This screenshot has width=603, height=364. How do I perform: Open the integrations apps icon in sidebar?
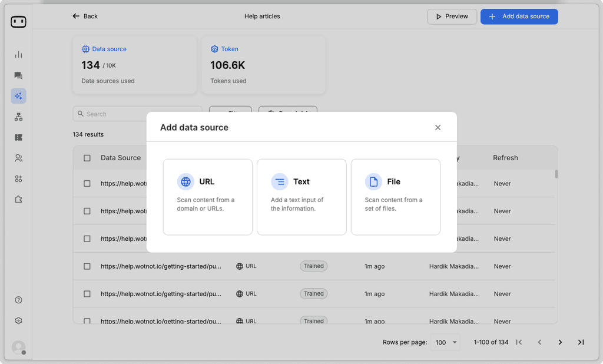point(18,178)
